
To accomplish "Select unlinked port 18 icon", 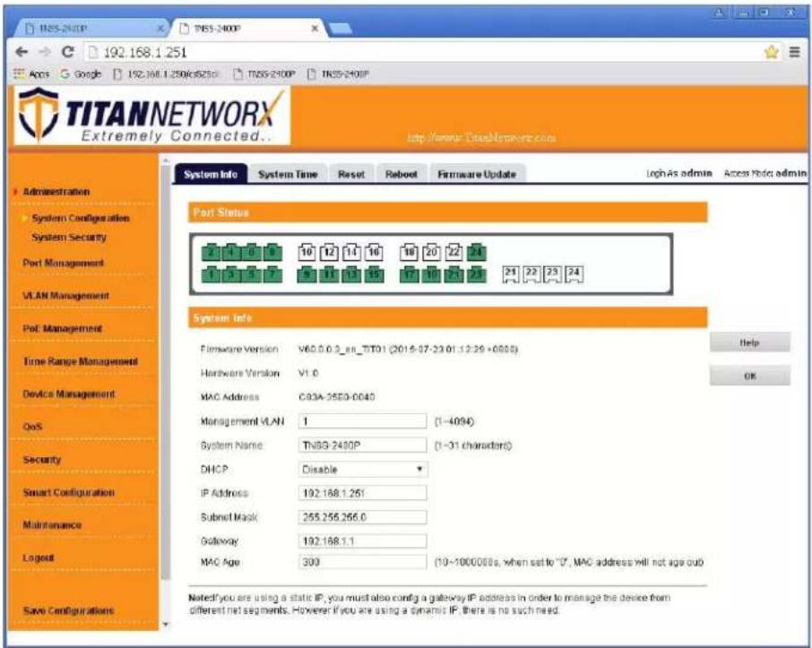I will (409, 252).
